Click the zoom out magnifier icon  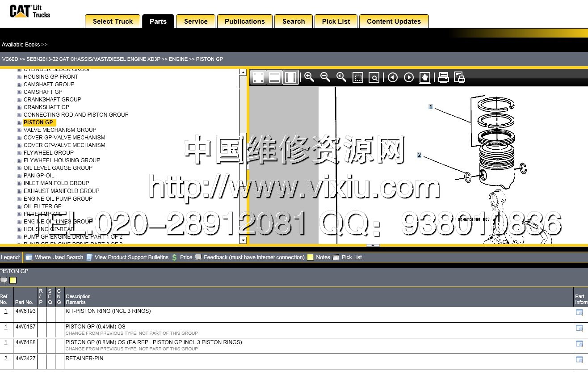pos(325,77)
